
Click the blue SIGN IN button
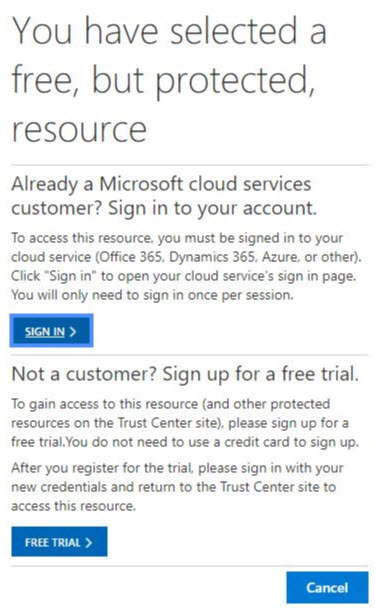51,331
